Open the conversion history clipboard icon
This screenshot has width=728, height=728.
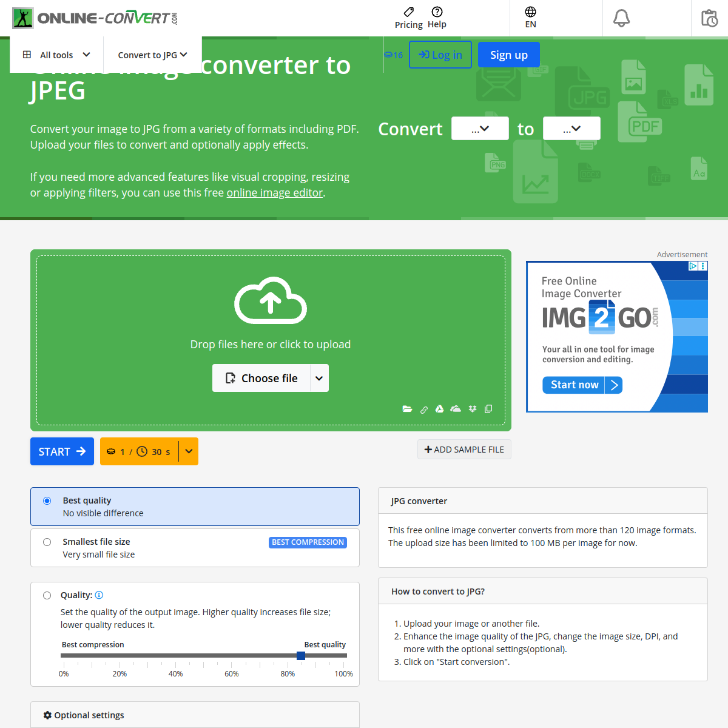point(709,18)
